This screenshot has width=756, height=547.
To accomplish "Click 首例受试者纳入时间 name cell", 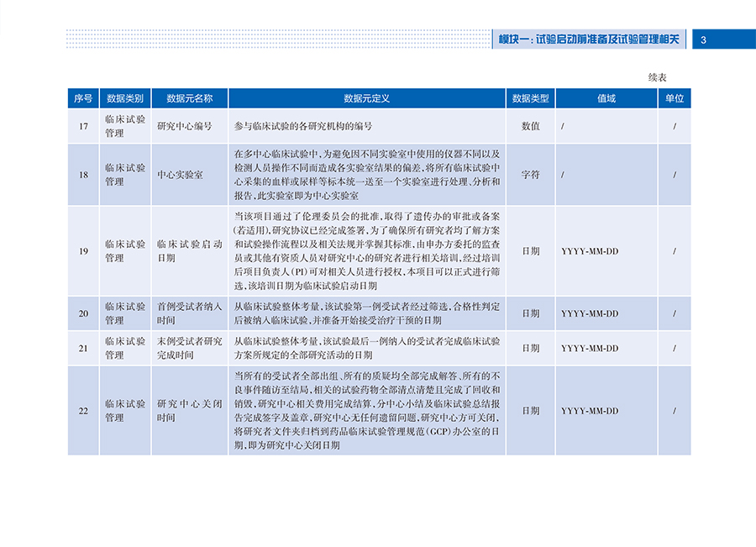I will [190, 313].
